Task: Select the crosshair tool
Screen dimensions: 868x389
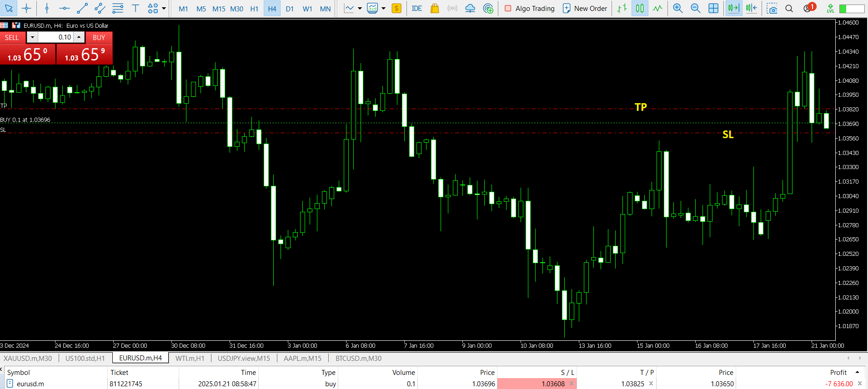Action: coord(27,8)
